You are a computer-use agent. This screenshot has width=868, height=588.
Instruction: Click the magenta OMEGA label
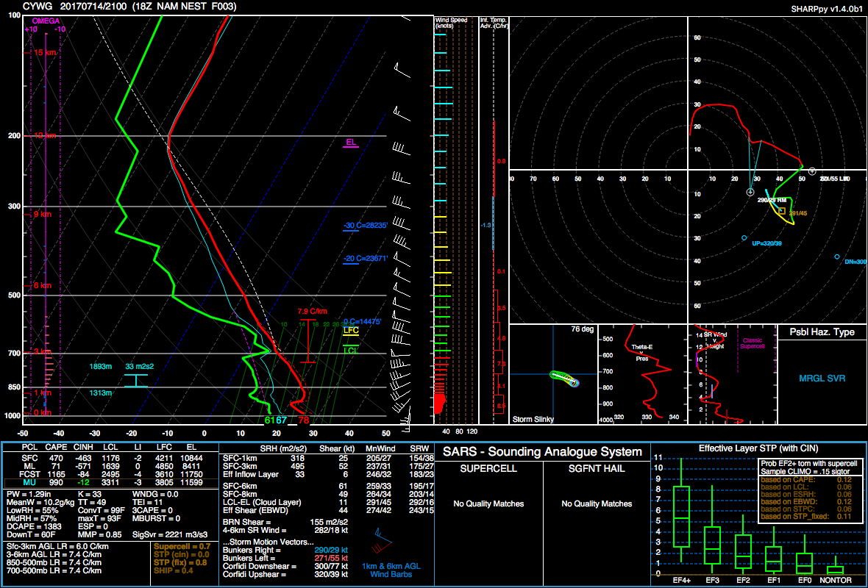(x=46, y=21)
